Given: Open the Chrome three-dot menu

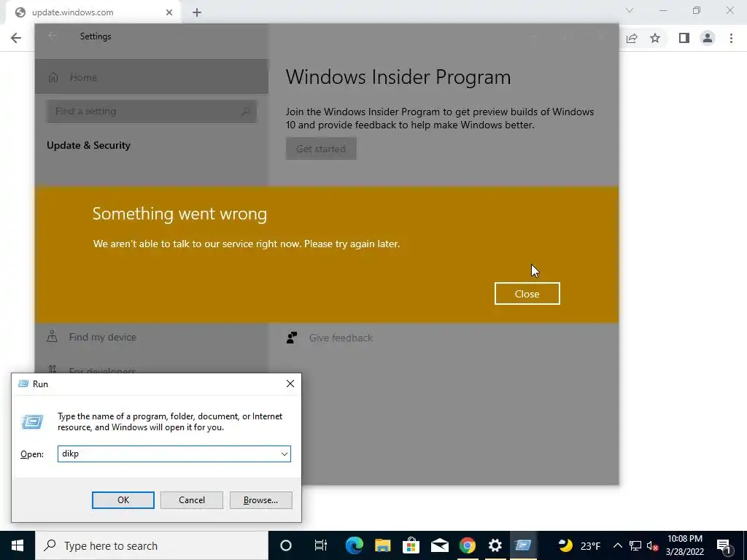Looking at the screenshot, I should pyautogui.click(x=731, y=38).
